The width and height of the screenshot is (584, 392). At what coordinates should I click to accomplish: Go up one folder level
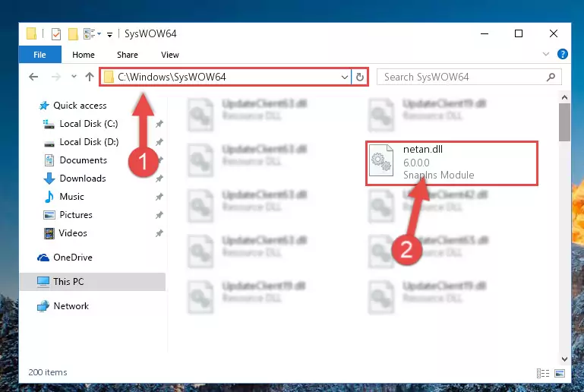click(x=90, y=77)
